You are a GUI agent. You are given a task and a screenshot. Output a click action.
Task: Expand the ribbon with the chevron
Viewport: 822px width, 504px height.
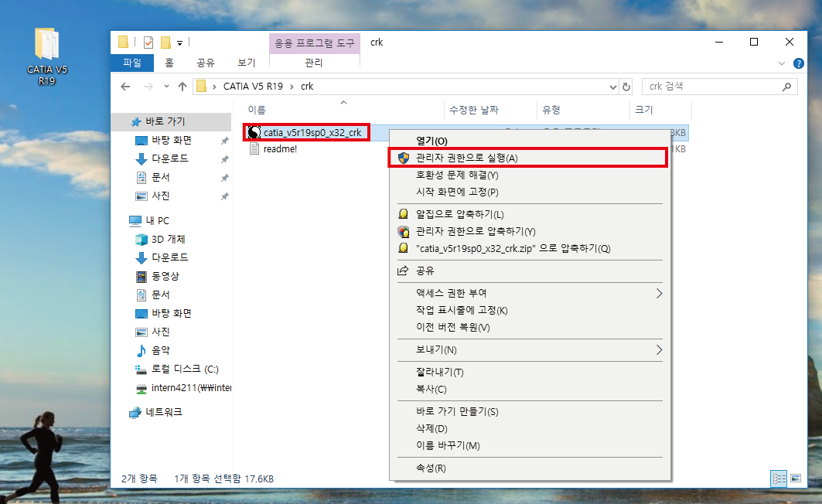782,63
